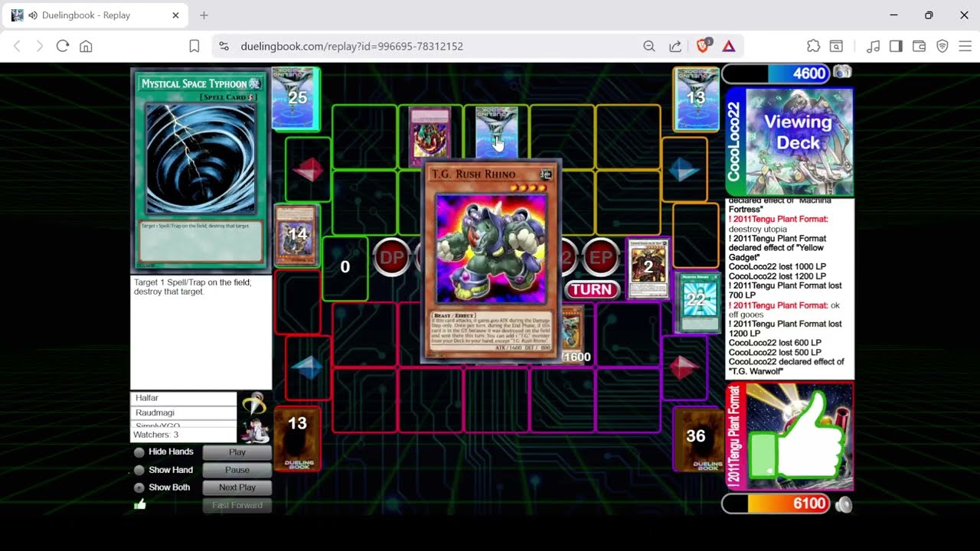
Task: Click the red diamond token in top-left zone
Action: [x=308, y=170]
